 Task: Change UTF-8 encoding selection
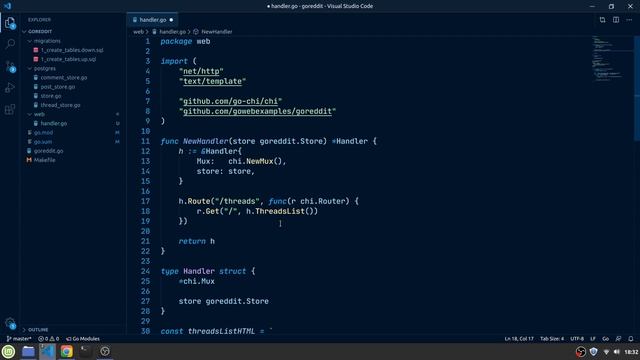coord(577,338)
